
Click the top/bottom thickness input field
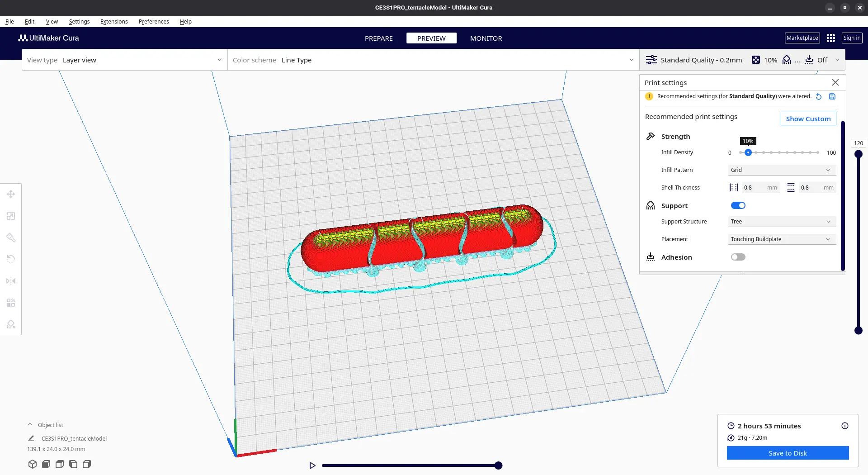817,188
